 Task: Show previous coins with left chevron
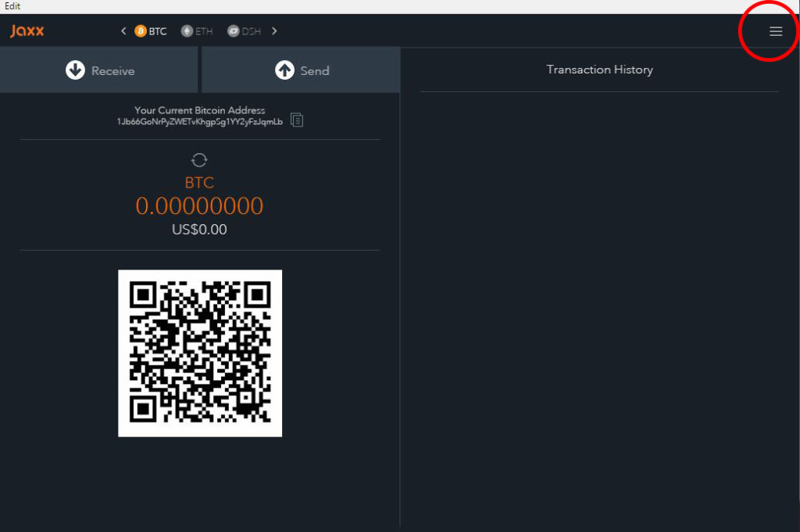(x=123, y=31)
